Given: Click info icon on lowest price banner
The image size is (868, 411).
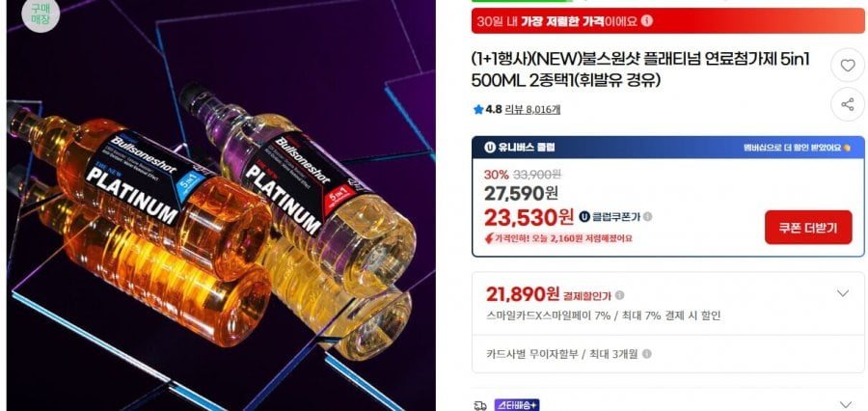Looking at the screenshot, I should point(646,21).
